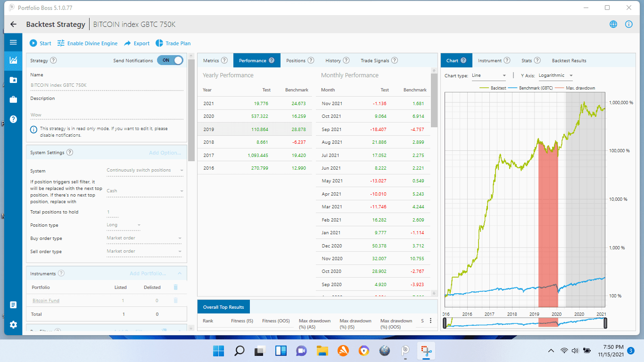Viewport: 644px width, 362px height.
Task: Click the Start backtest button
Action: tap(41, 43)
